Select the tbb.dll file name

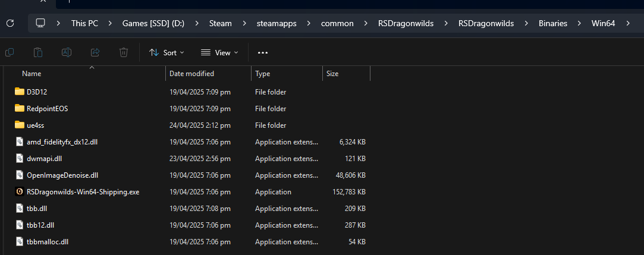pyautogui.click(x=37, y=209)
